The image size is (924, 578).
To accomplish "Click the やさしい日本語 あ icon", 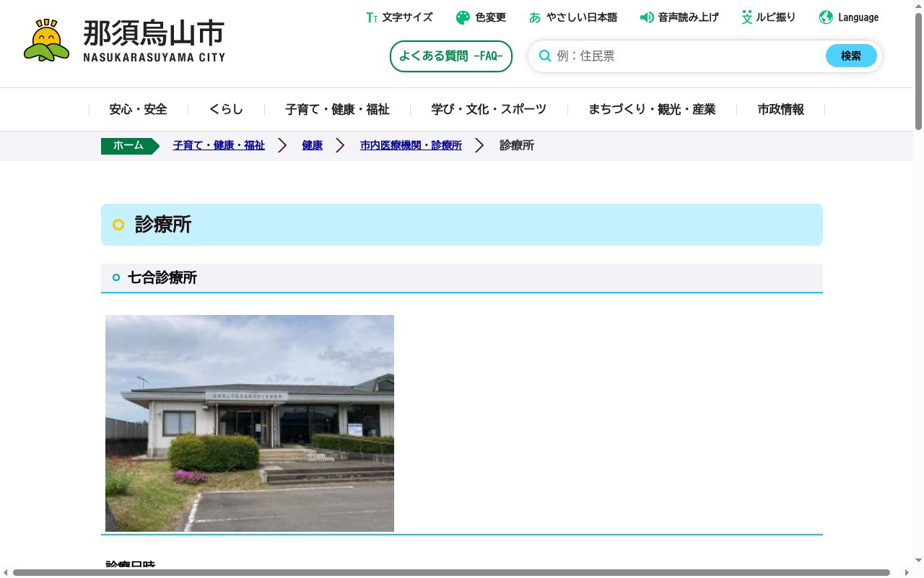I will coord(535,17).
